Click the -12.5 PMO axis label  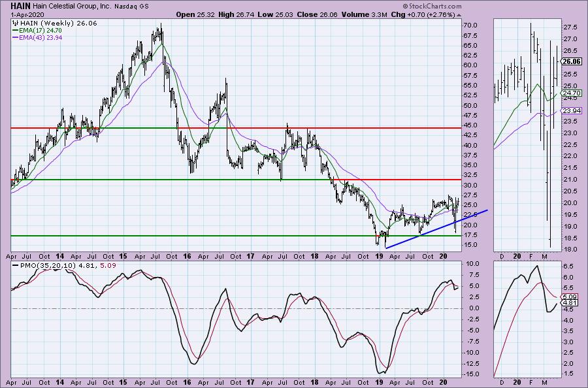tap(470, 364)
